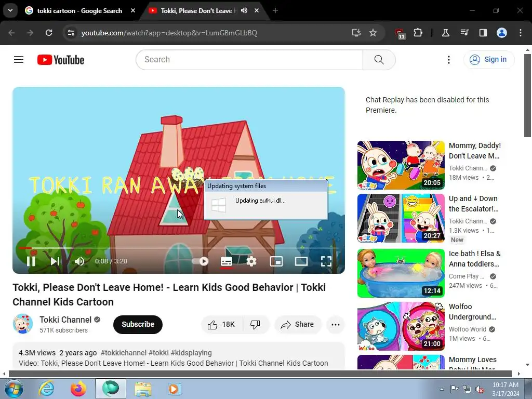Open more actions ellipsis under video
The image size is (532, 399).
tap(336, 324)
